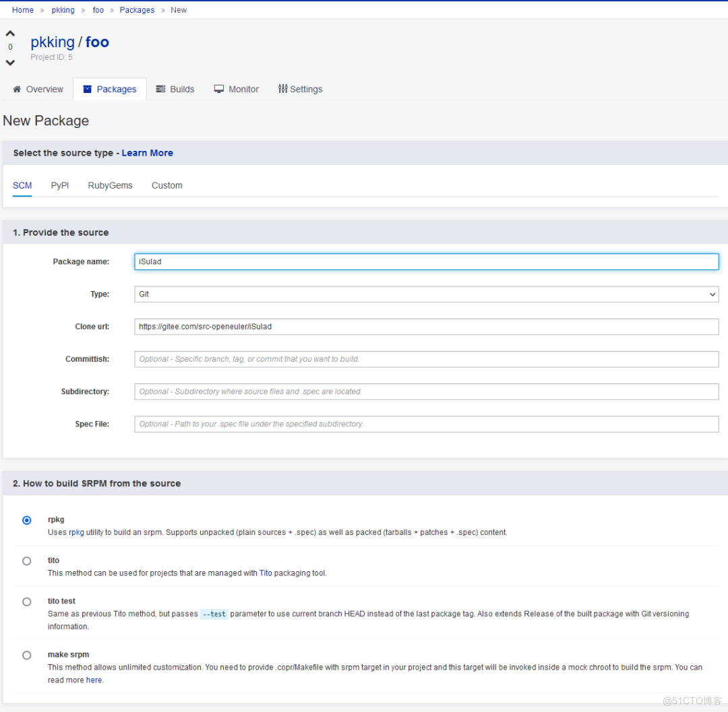Click '2. How to build SRPM from the source'
This screenshot has height=712, width=728.
coord(96,484)
